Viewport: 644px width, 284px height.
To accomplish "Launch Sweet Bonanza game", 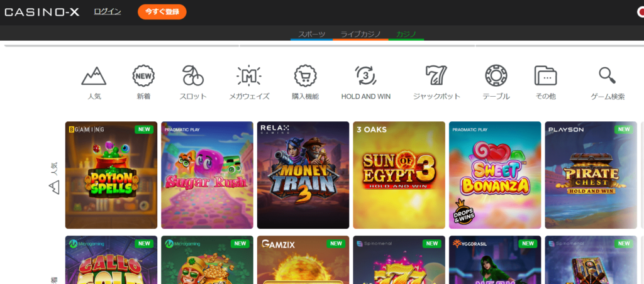I will [495, 175].
